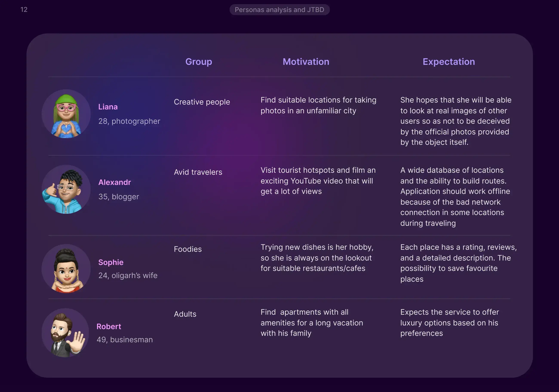Screen dimensions: 559x392
Task: Select the name Sophie
Action: coord(111,262)
